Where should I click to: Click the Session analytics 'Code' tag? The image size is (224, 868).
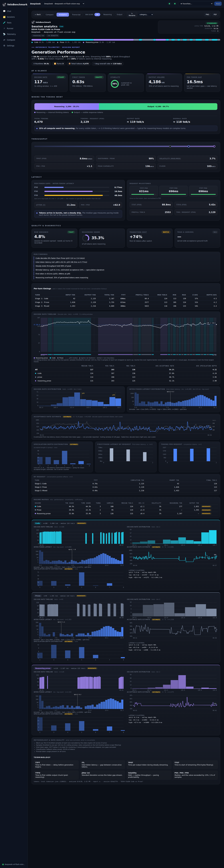61,26
